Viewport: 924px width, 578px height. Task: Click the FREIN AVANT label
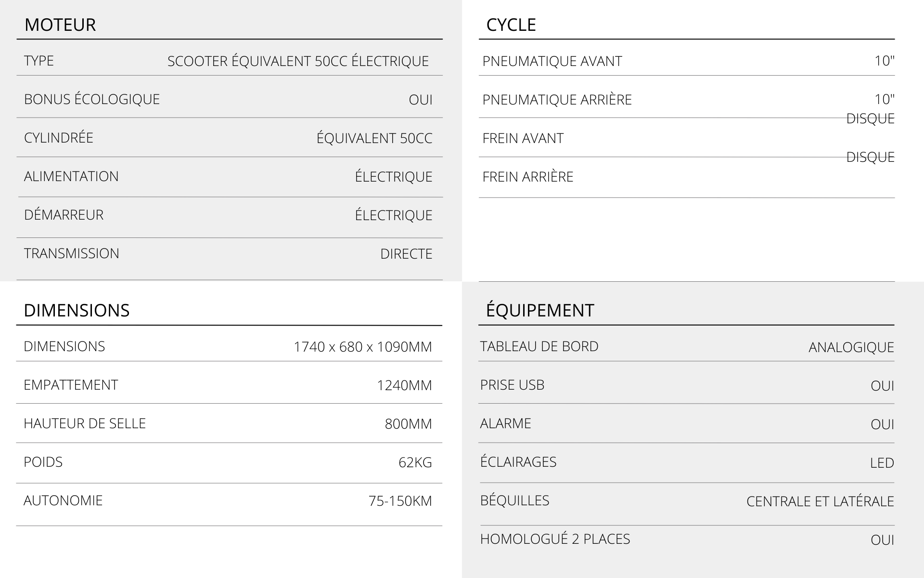point(523,138)
